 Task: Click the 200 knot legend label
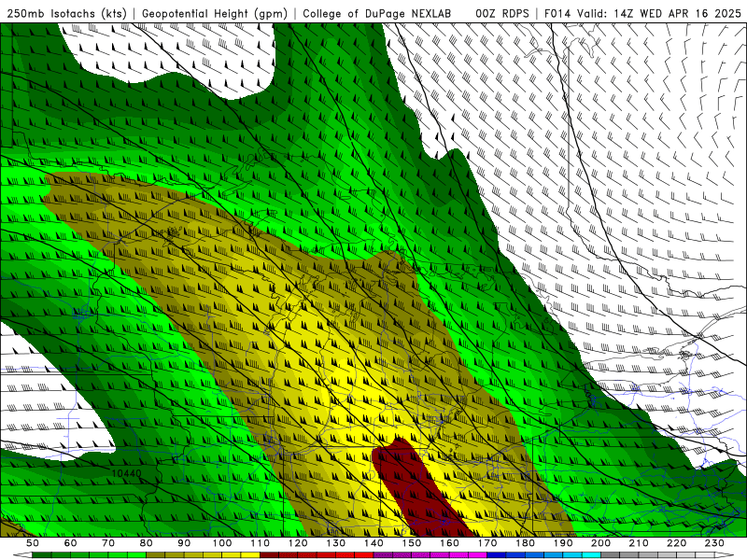pos(600,543)
